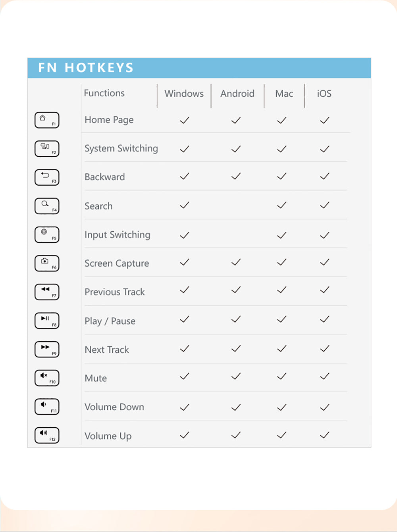Click the Windows column header
Image resolution: width=397 pixels, height=532 pixels.
click(x=184, y=94)
